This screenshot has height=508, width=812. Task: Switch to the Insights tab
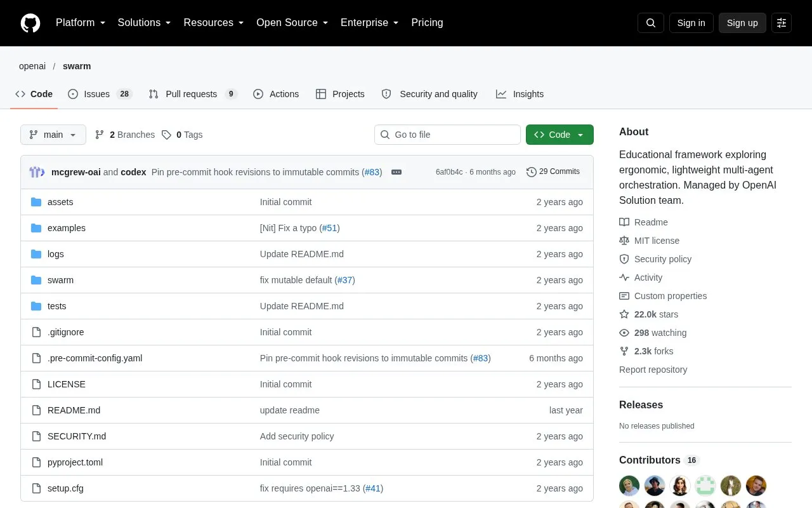click(520, 94)
